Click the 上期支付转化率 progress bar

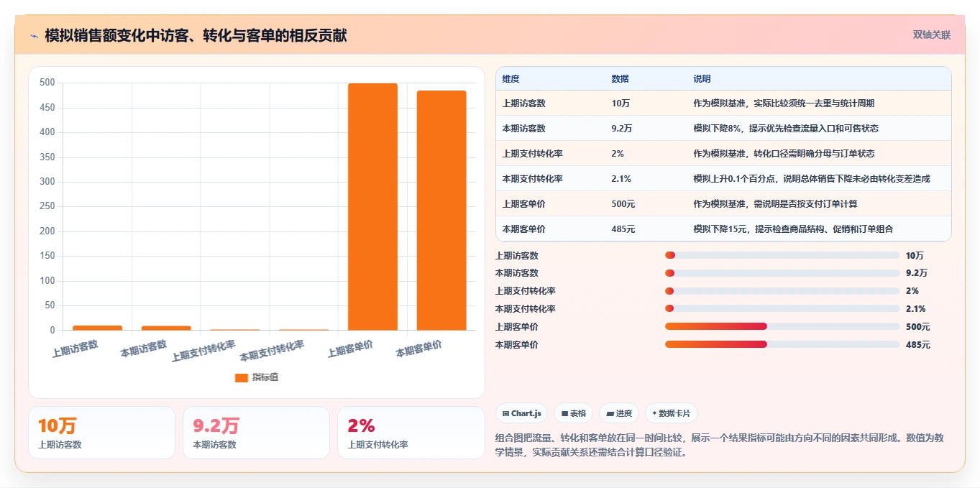782,291
